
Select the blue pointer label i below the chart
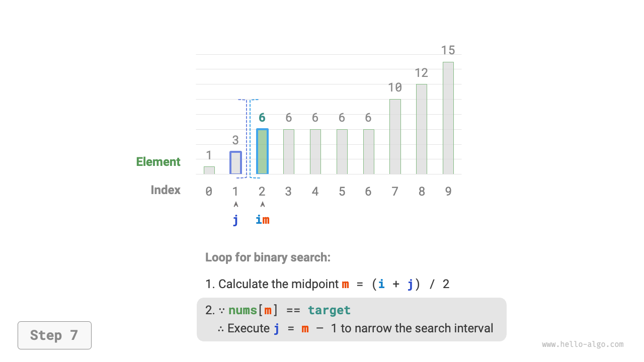pos(259,220)
